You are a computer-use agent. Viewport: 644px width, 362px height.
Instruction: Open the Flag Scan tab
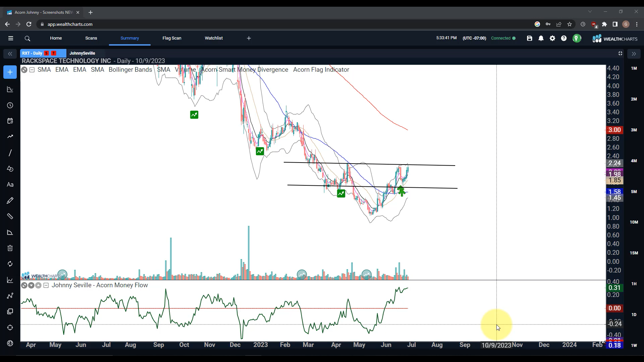click(x=172, y=38)
